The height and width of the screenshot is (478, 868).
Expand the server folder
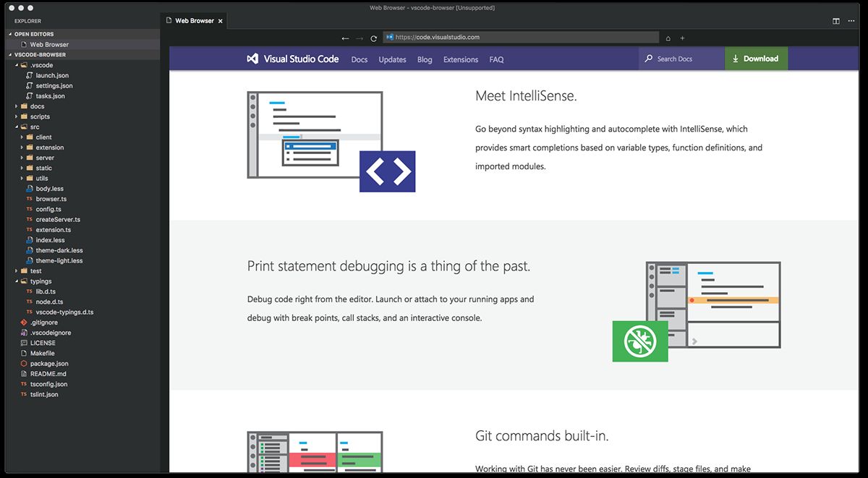[x=22, y=158]
